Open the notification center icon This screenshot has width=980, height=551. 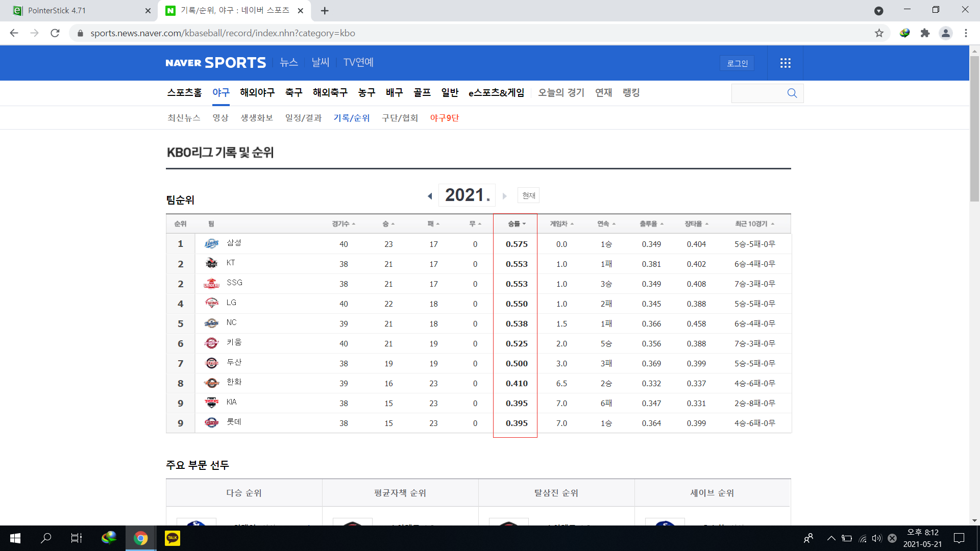[959, 538]
